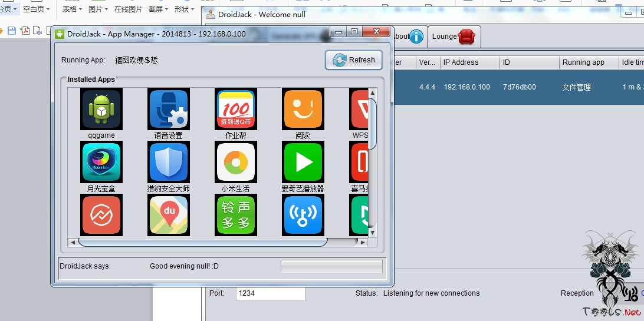The image size is (644, 321).
Task: Select the 作业帮 app icon
Action: pos(236,109)
